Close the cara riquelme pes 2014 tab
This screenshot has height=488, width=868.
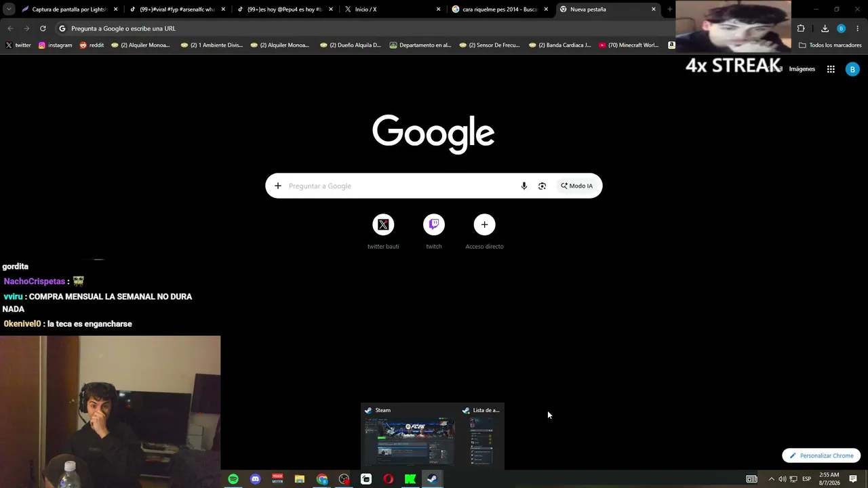coord(546,9)
